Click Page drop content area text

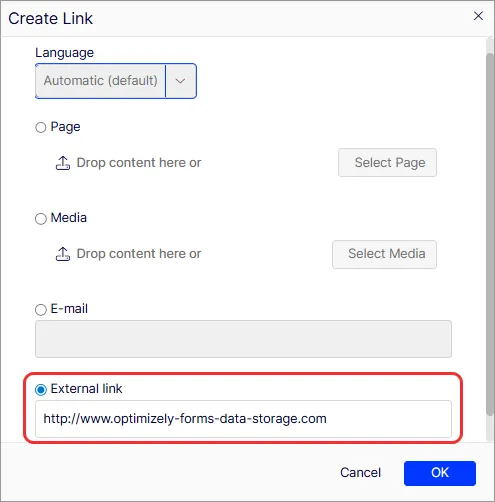139,163
